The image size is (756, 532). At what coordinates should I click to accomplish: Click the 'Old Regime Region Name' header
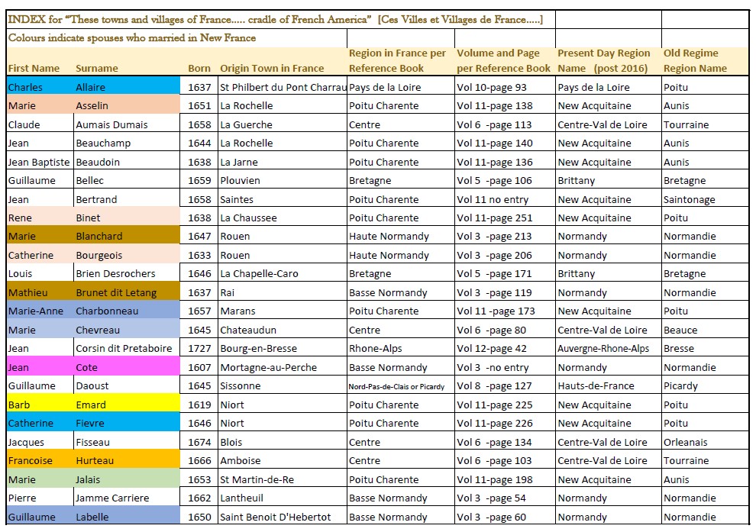pos(695,61)
